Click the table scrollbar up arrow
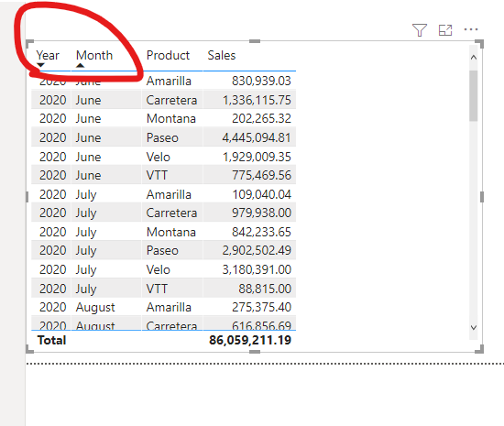Screen dimensions: 504x426 (473, 58)
